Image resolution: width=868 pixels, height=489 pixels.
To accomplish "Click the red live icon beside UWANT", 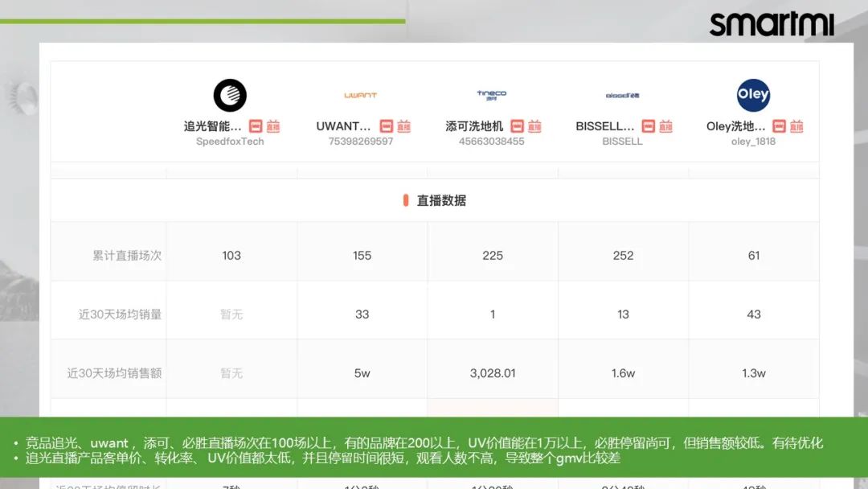I will (404, 126).
